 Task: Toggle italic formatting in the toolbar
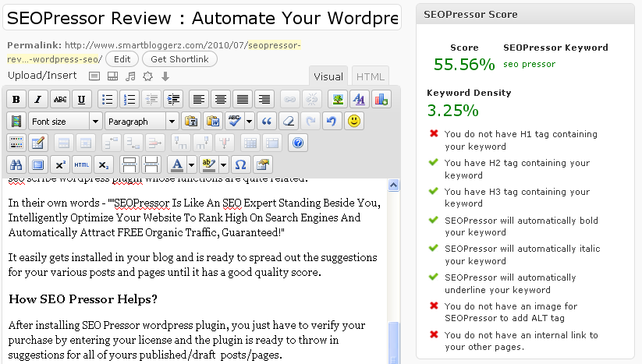click(38, 100)
